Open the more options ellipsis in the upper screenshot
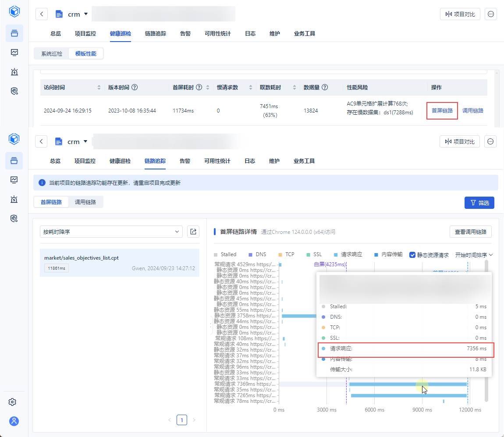The image size is (504, 437). tap(491, 14)
